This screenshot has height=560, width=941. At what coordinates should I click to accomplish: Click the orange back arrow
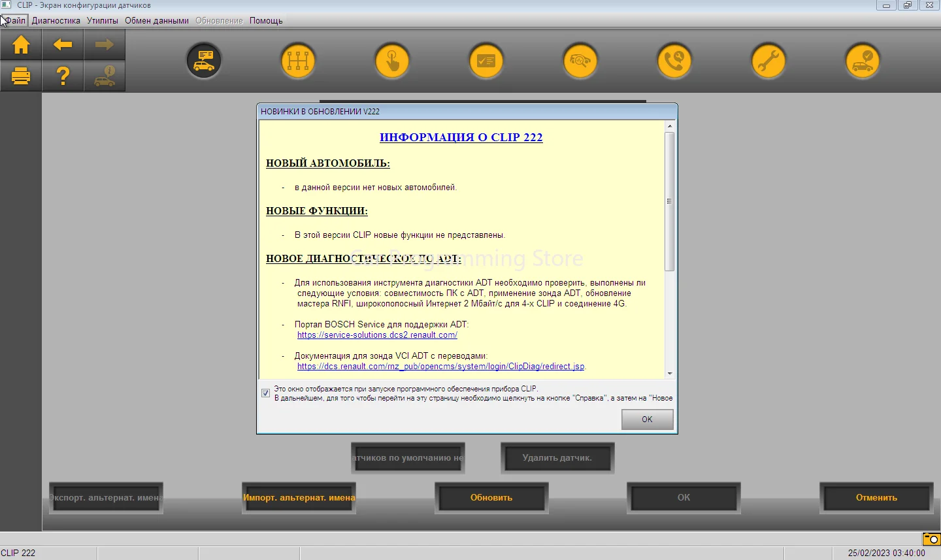point(63,44)
